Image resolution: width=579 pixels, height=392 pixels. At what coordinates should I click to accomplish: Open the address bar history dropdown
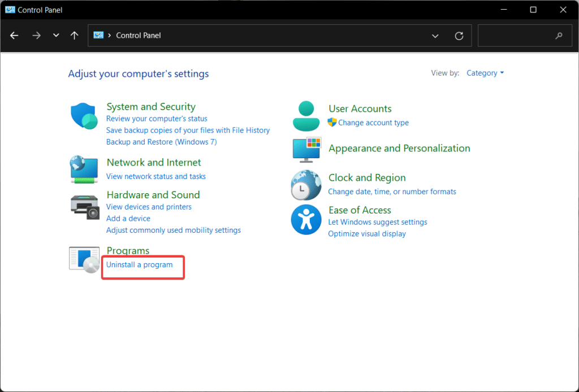[435, 35]
